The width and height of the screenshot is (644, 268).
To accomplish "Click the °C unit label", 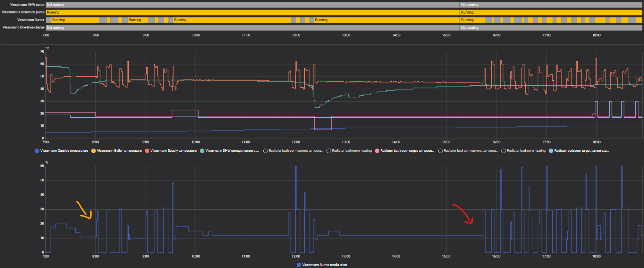I will coord(47,48).
